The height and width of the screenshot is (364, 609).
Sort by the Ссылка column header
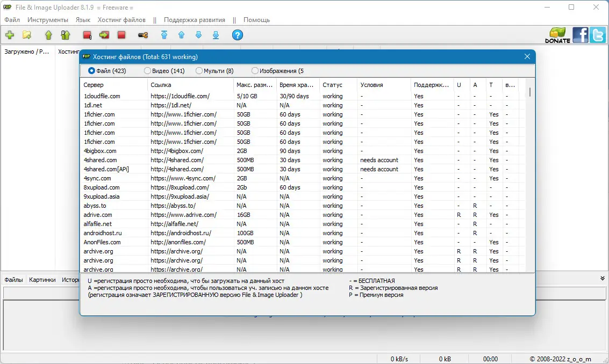tap(190, 85)
